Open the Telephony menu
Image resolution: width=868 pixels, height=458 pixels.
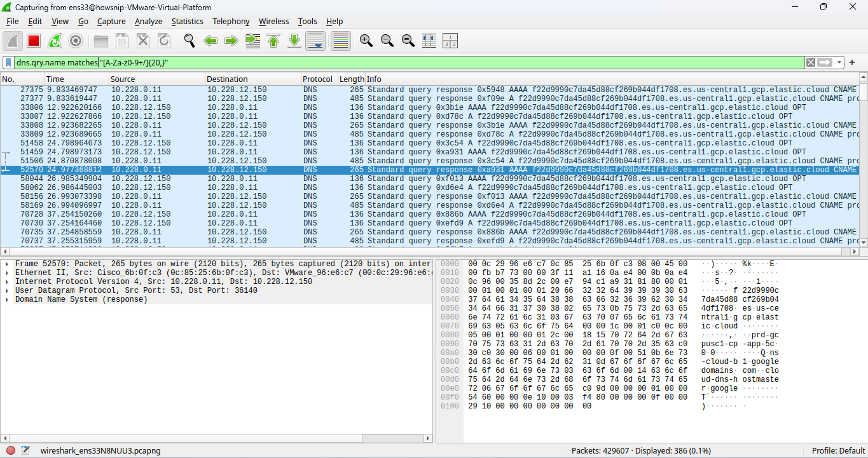[x=231, y=21]
